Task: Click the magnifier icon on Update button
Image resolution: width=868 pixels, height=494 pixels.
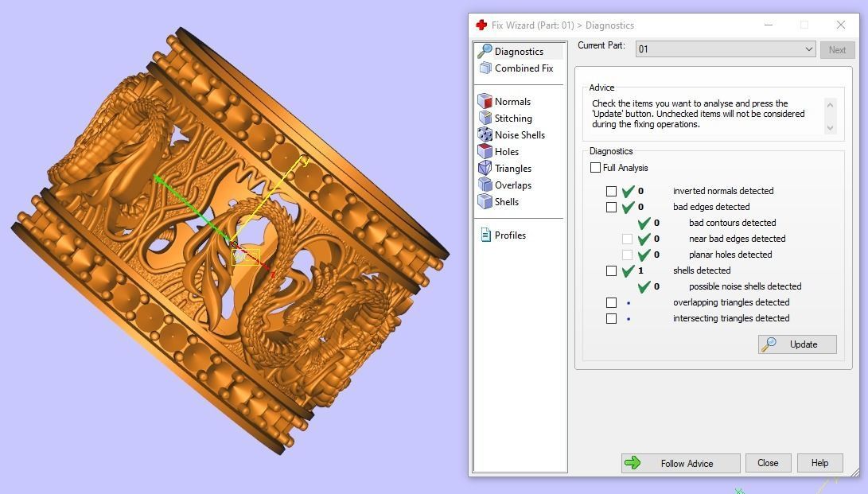Action: 769,344
